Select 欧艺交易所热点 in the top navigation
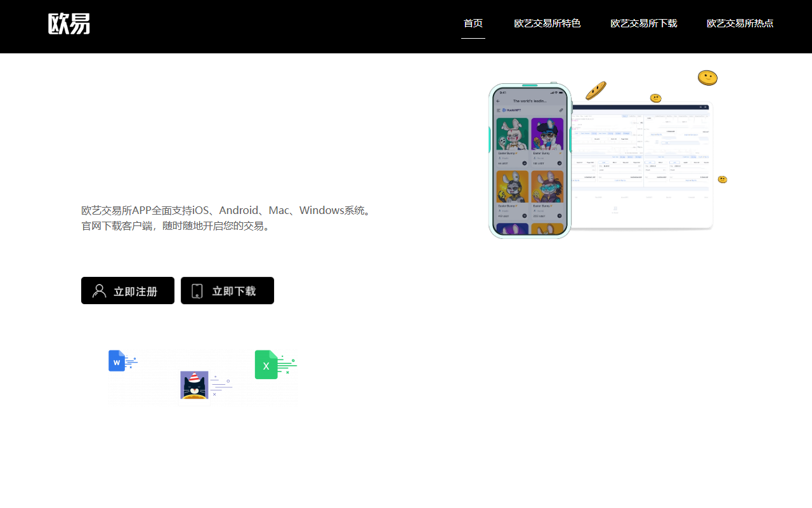This screenshot has height=508, width=812. click(x=740, y=23)
